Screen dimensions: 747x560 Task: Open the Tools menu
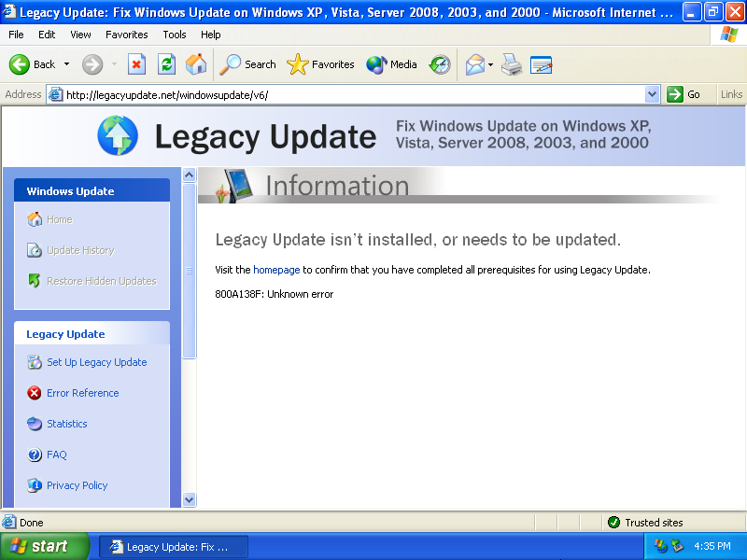click(174, 35)
